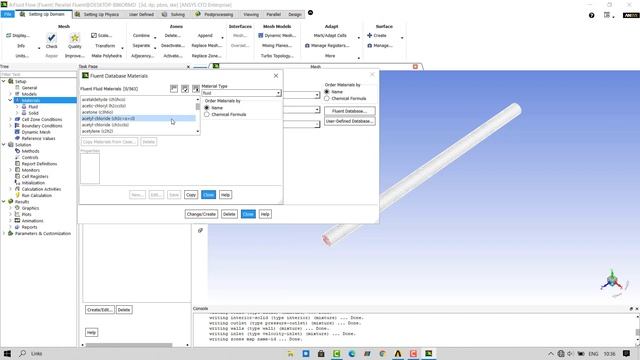Screen dimensions: 640x360
Task: Click the ribbon collapse arrow icon
Action: tap(310, 13)
